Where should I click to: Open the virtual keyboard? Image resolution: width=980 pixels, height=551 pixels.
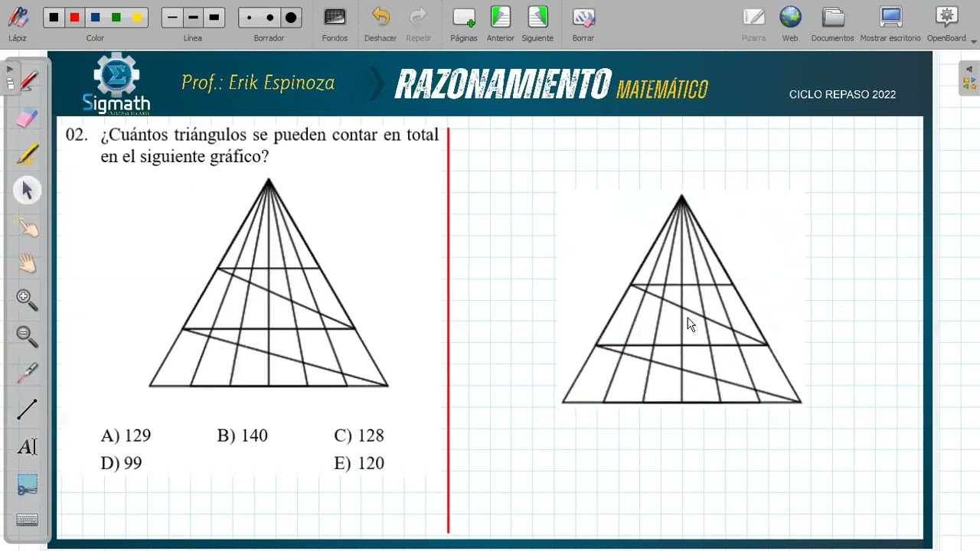click(28, 520)
